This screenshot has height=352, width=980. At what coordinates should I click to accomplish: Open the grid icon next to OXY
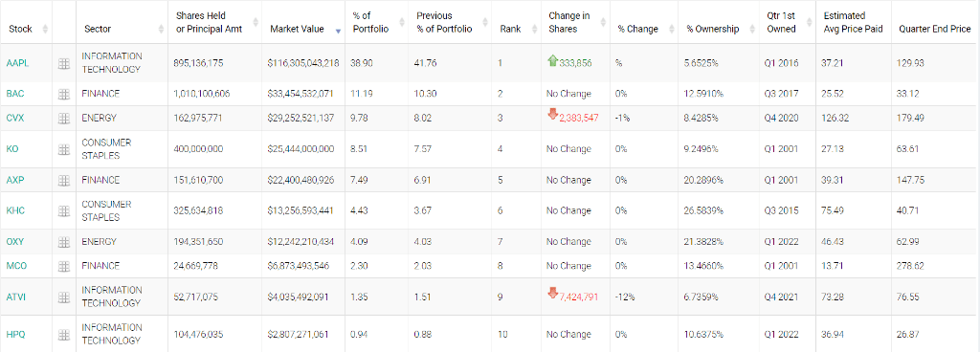[64, 242]
